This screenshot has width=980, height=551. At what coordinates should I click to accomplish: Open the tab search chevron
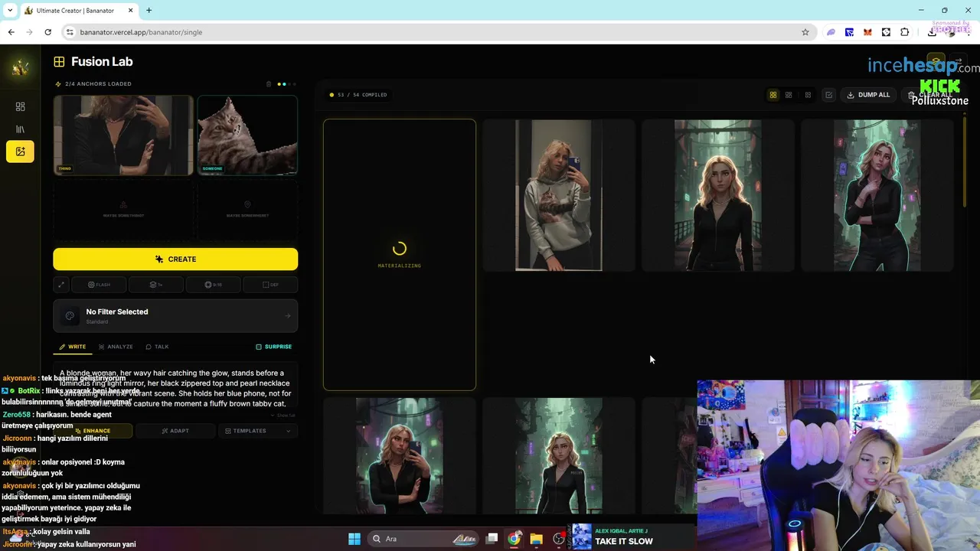click(10, 11)
